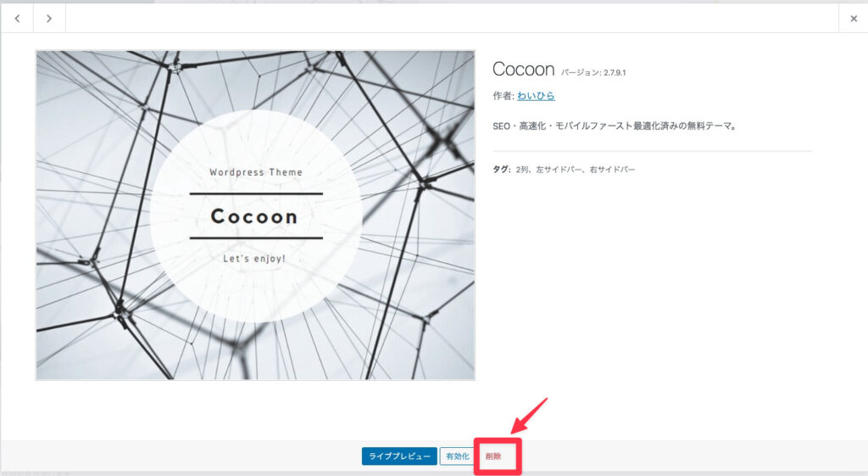This screenshot has width=868, height=476.
Task: Click "Wordpress Theme" text inside the screenshot
Action: [x=255, y=172]
